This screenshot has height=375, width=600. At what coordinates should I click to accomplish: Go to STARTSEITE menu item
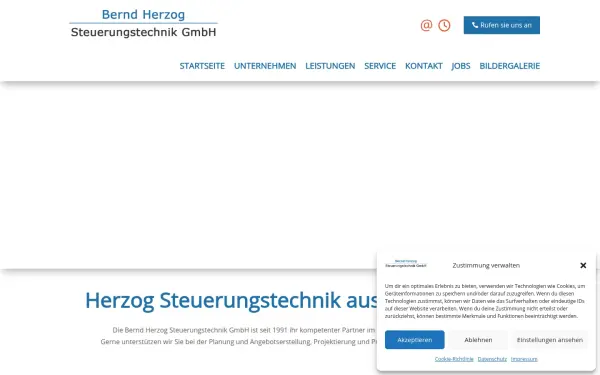202,66
